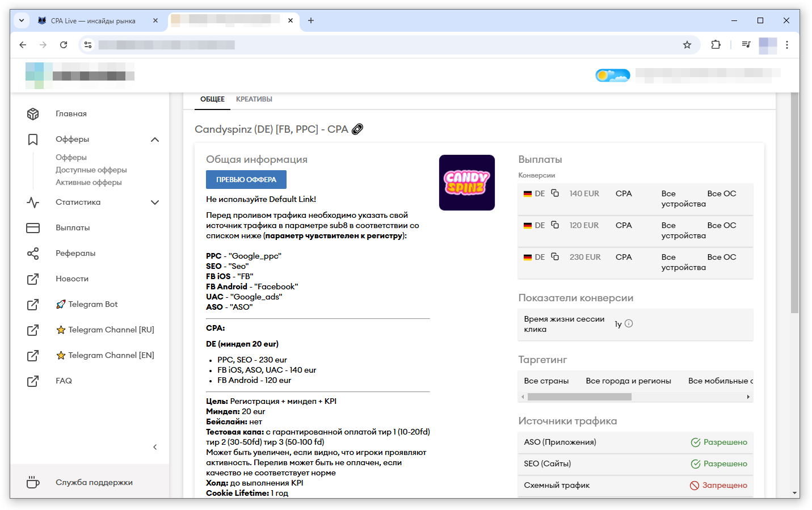Open Доступные офферы in sidebar
This screenshot has height=510, width=812.
91,170
